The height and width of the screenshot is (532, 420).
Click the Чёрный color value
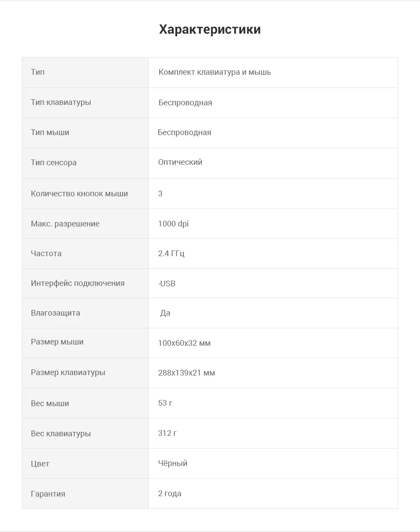coord(172,463)
